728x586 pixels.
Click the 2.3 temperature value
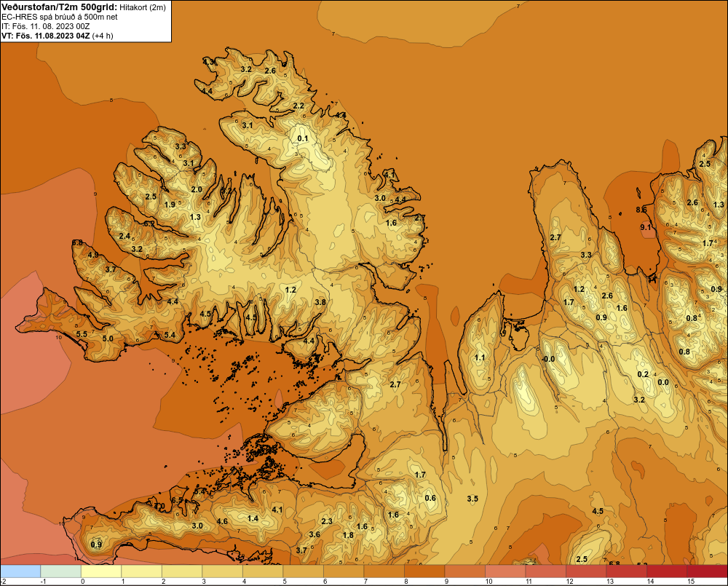tap(327, 521)
